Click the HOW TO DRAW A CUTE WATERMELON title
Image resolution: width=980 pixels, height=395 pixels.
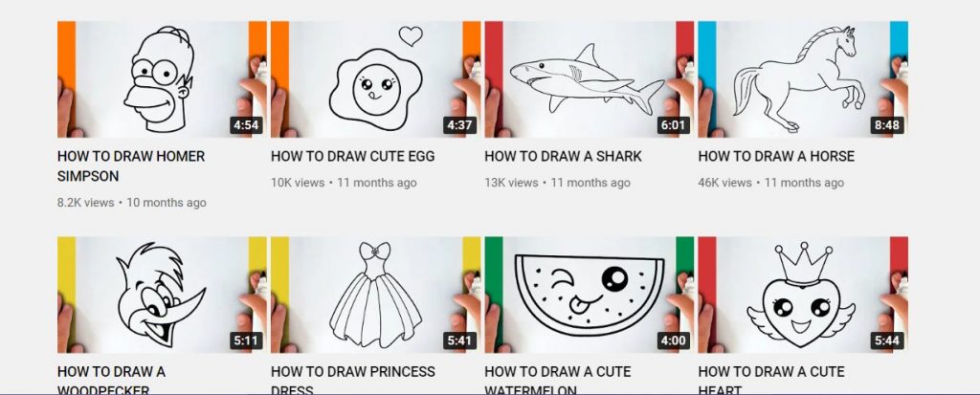[558, 380]
